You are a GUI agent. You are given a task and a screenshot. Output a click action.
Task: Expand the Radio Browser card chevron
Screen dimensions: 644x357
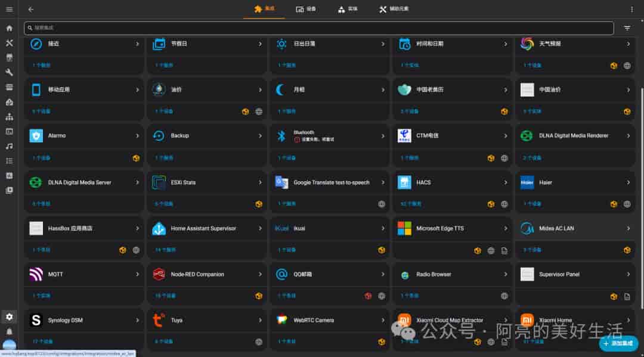(506, 274)
